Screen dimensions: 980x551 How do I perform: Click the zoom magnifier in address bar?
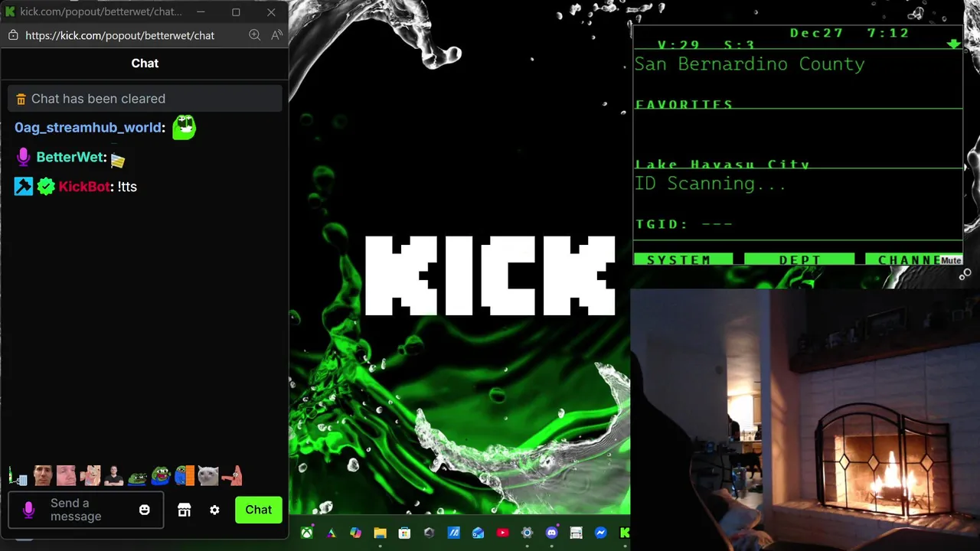255,35
